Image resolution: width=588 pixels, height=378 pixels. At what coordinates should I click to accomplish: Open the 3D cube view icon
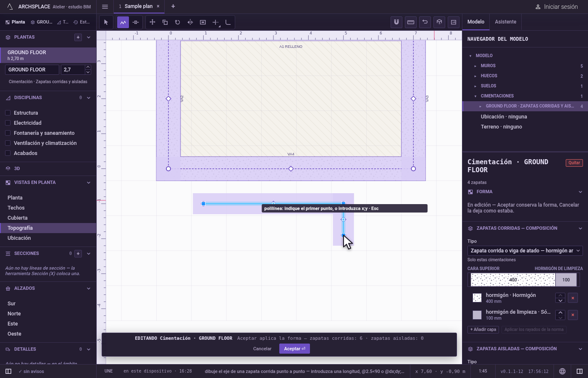pos(439,22)
